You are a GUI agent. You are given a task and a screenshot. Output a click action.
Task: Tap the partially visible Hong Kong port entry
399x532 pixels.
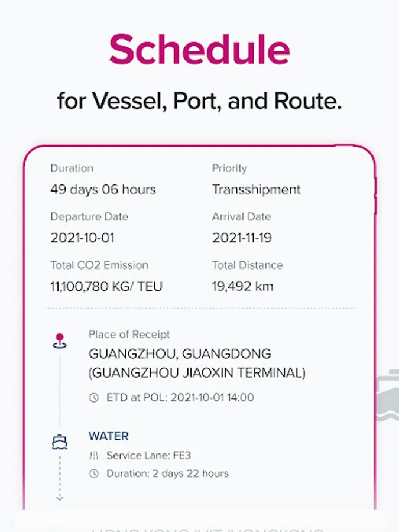click(x=207, y=527)
